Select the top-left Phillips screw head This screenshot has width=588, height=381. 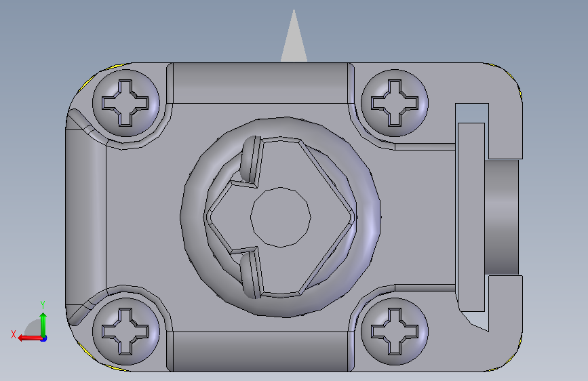(x=126, y=103)
